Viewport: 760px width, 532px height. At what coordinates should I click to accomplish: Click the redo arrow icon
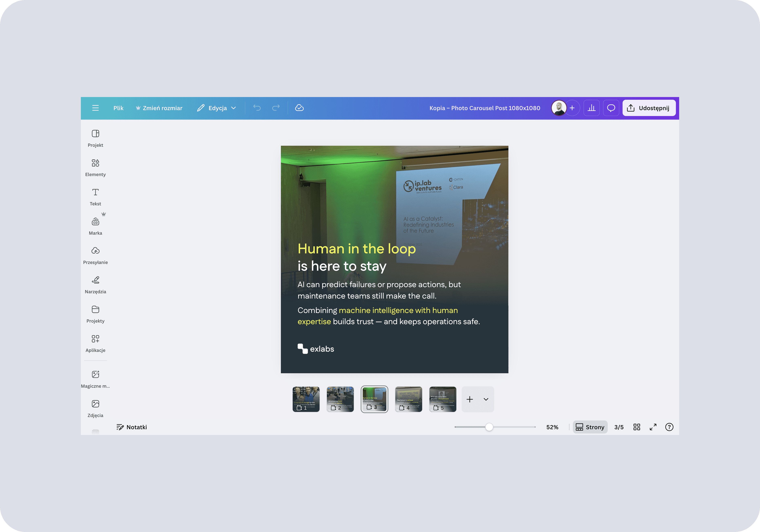point(276,108)
